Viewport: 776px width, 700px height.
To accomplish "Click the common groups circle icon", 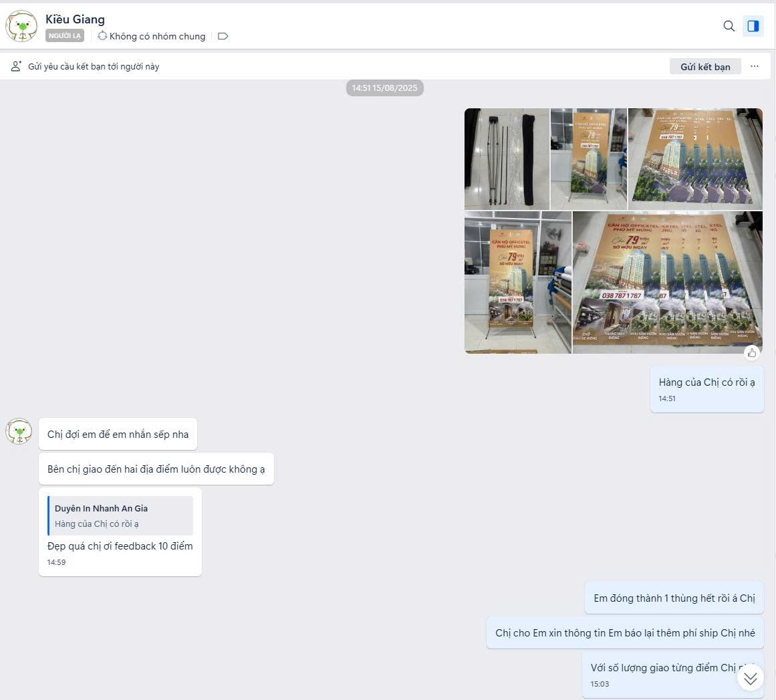I will click(102, 35).
